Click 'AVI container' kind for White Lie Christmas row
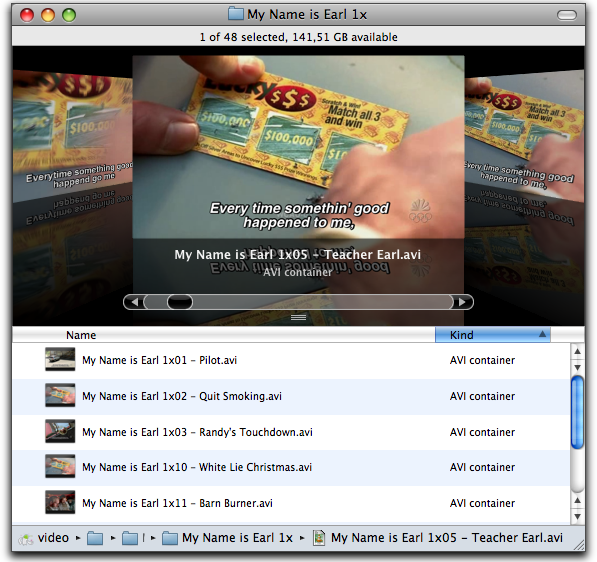 pyautogui.click(x=482, y=467)
